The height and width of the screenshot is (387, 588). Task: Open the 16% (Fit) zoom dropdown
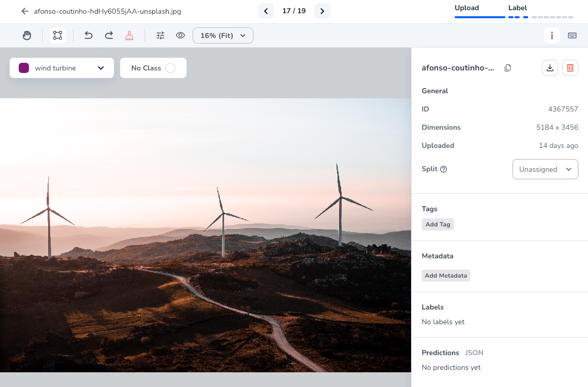(x=223, y=35)
